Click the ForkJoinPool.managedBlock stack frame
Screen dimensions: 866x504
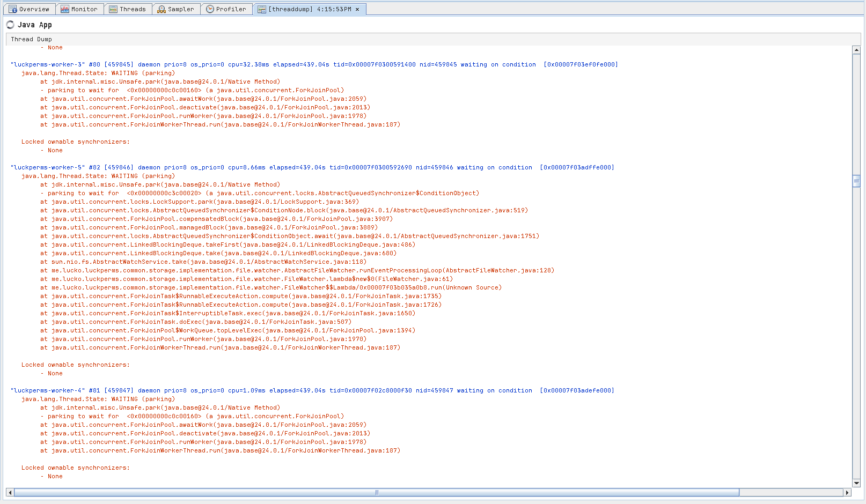pos(209,227)
